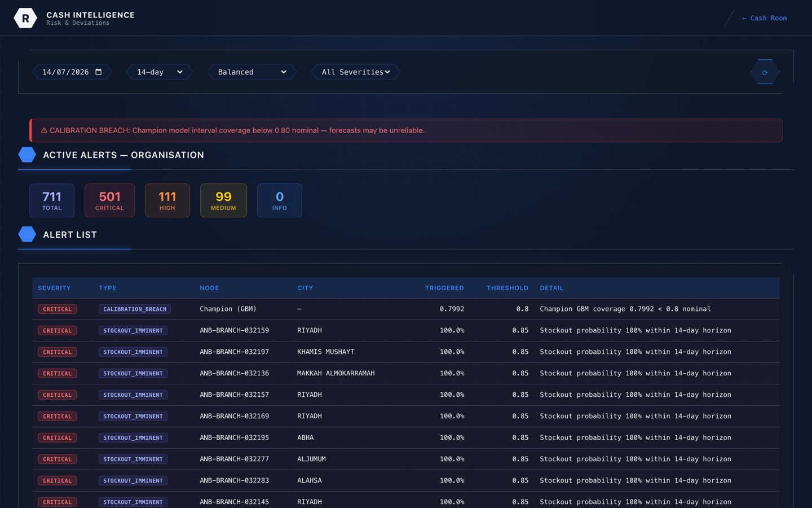Select the 99 Medium alerts card

point(223,200)
